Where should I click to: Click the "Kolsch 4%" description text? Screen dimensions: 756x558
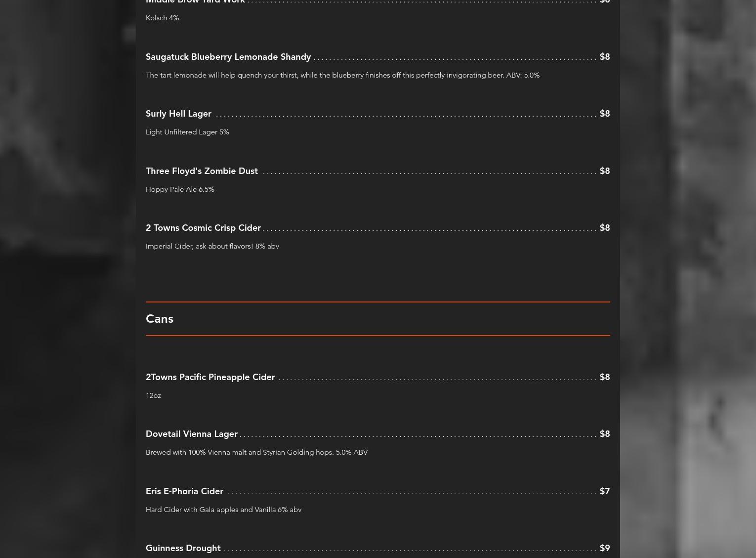162,18
